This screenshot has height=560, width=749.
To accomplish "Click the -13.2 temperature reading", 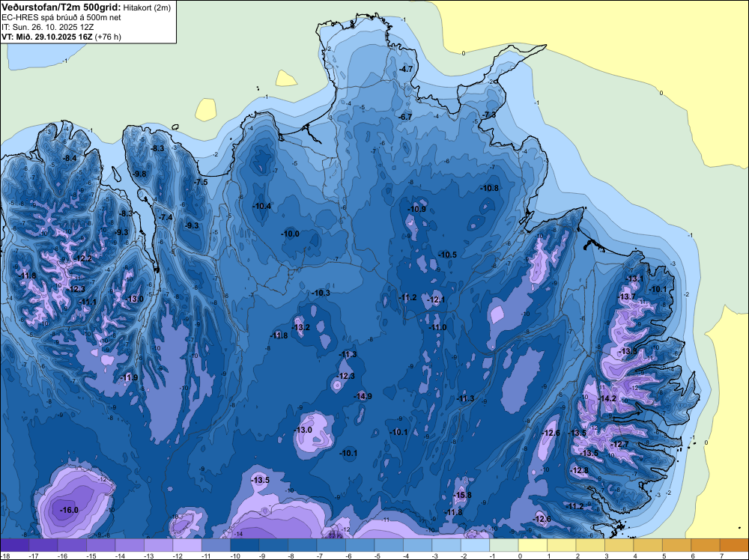I will tap(300, 327).
